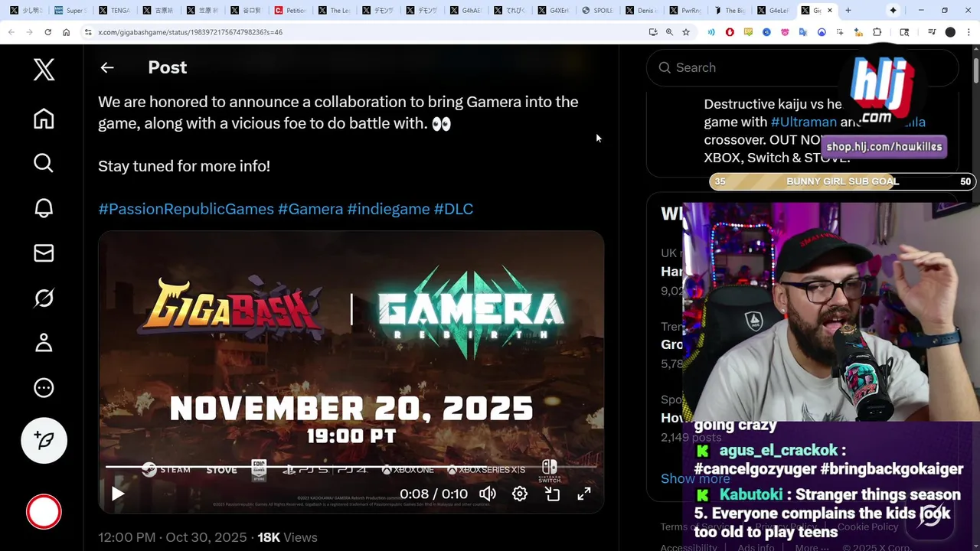Compose a new post with feather button

[x=44, y=440]
